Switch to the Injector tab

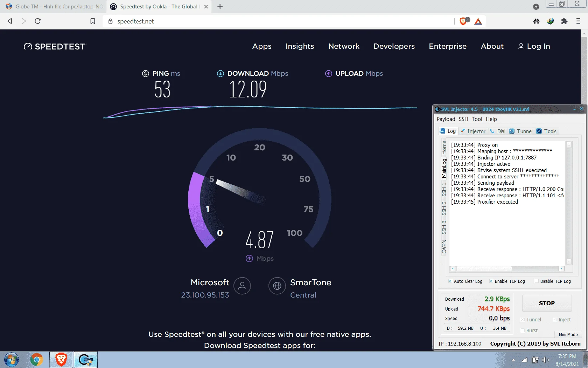(x=473, y=131)
